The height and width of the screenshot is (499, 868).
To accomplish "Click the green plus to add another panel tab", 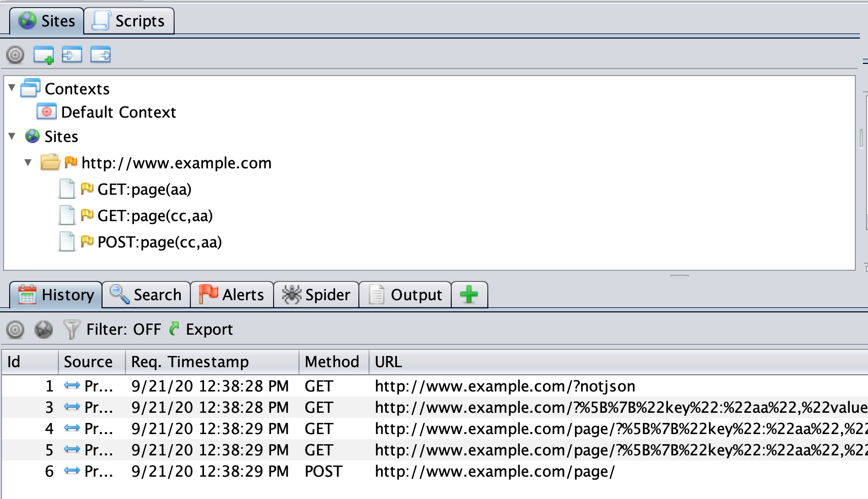I will (x=469, y=294).
